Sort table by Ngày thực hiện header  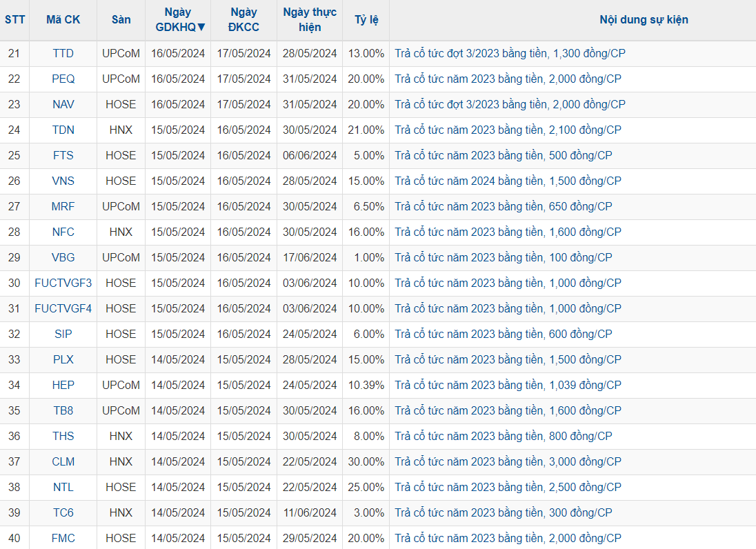(310, 19)
